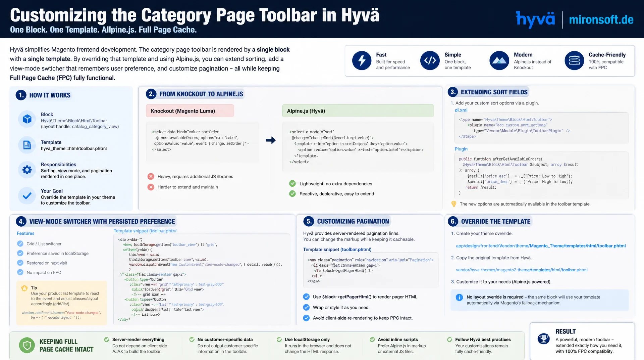Click app/design/frontend/Vendor/theme toolbar.phtml path

[541, 246]
